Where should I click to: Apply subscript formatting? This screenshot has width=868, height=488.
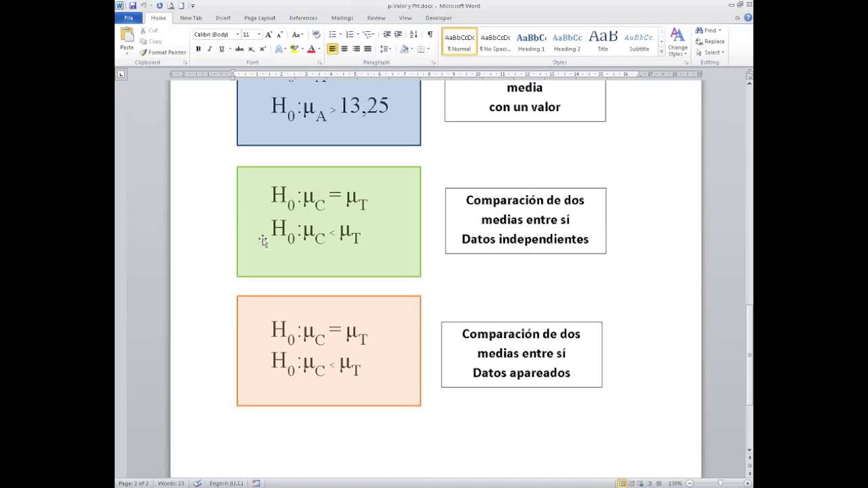pyautogui.click(x=251, y=49)
